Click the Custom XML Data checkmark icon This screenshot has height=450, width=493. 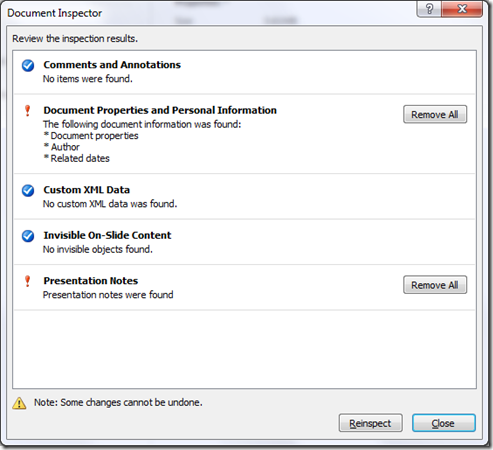click(28, 190)
